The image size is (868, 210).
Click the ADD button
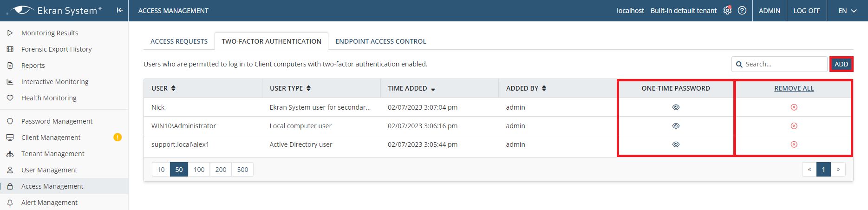tap(841, 64)
